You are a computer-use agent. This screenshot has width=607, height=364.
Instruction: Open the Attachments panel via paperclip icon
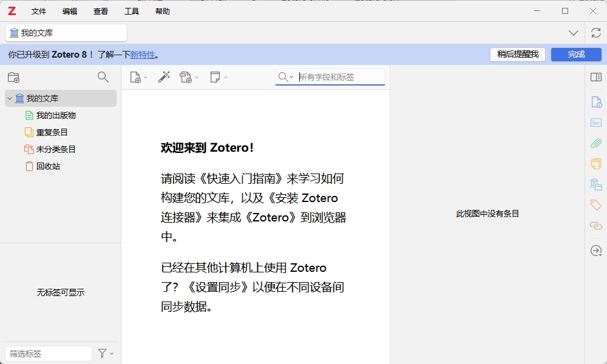(x=595, y=143)
